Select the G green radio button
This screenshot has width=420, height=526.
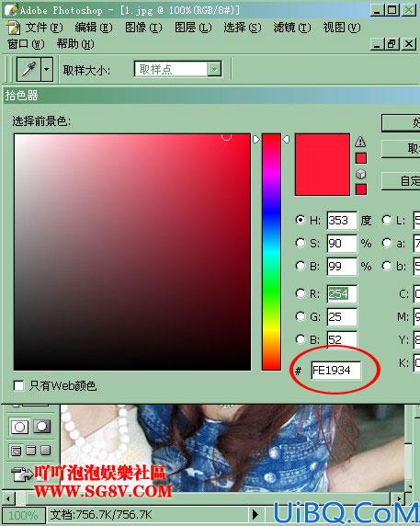[301, 316]
